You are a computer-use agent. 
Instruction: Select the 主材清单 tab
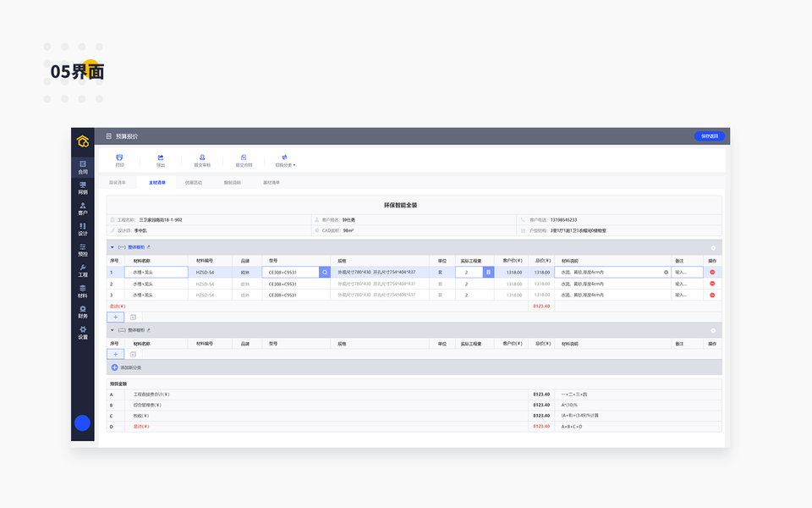[x=157, y=183]
